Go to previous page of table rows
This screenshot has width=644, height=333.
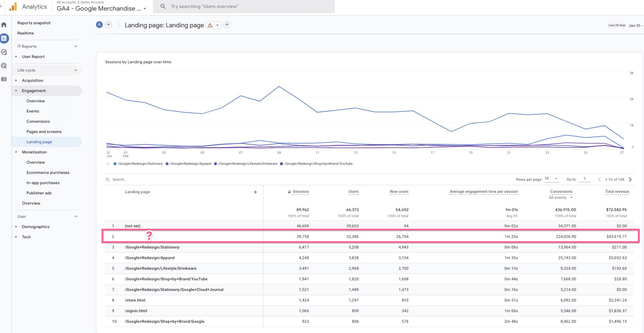click(599, 180)
